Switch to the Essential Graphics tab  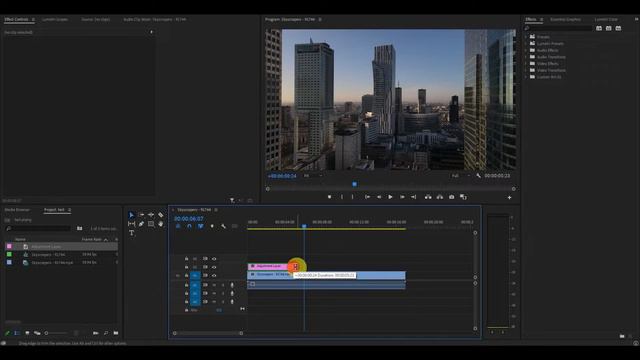click(x=565, y=19)
